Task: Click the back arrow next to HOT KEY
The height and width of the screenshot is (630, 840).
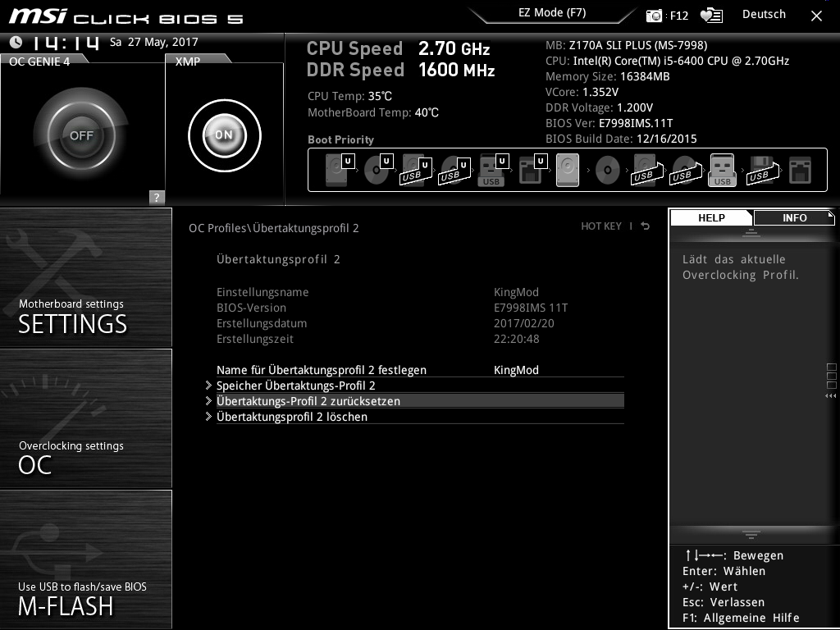Action: (646, 226)
